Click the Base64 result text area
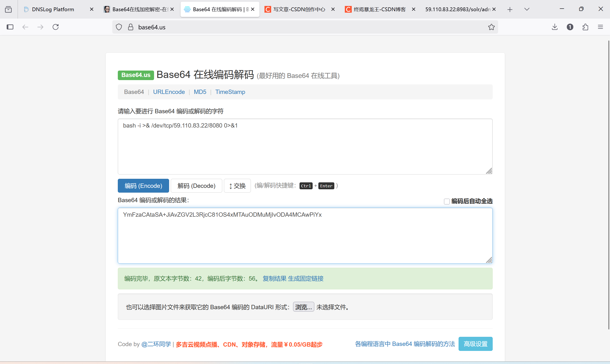 [305, 236]
